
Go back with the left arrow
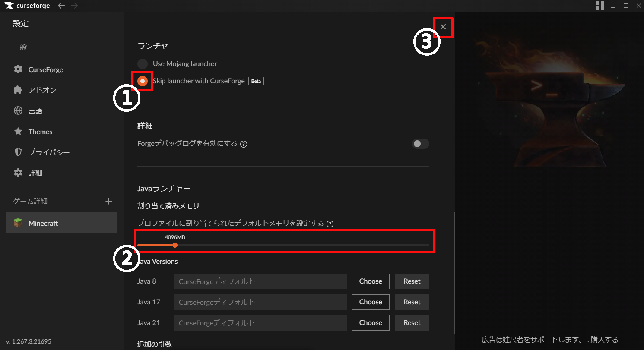pos(61,6)
